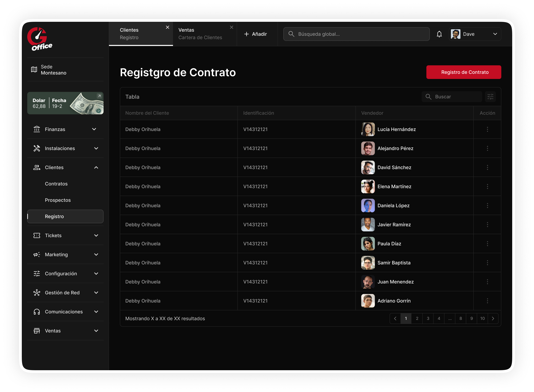Click the Configuración sliders icon
Image resolution: width=534 pixels, height=392 pixels.
[37, 273]
